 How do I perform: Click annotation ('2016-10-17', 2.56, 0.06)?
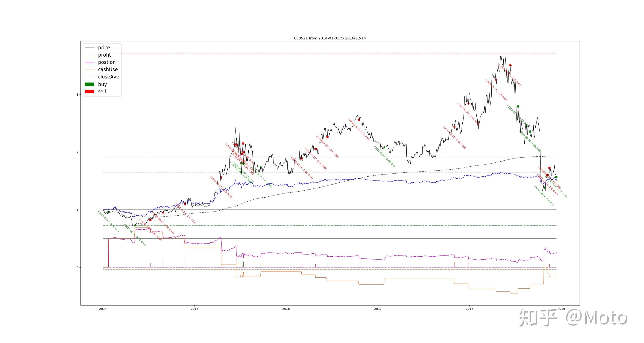point(359,129)
